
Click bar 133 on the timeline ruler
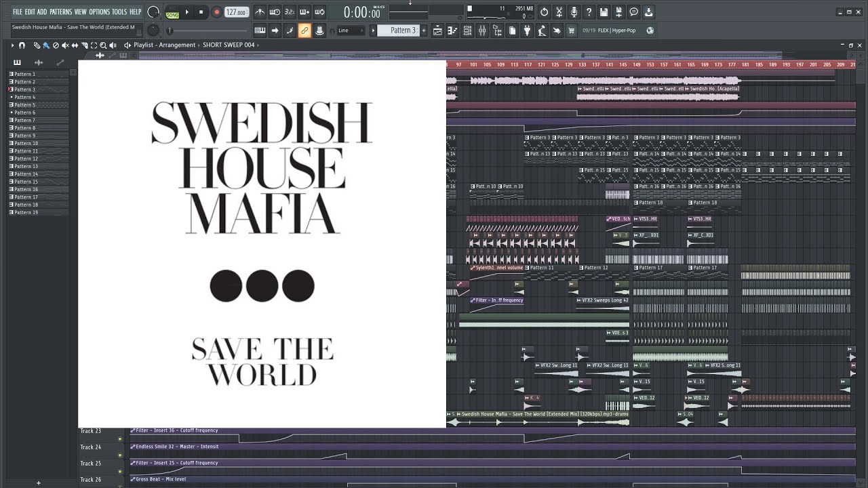click(x=582, y=64)
